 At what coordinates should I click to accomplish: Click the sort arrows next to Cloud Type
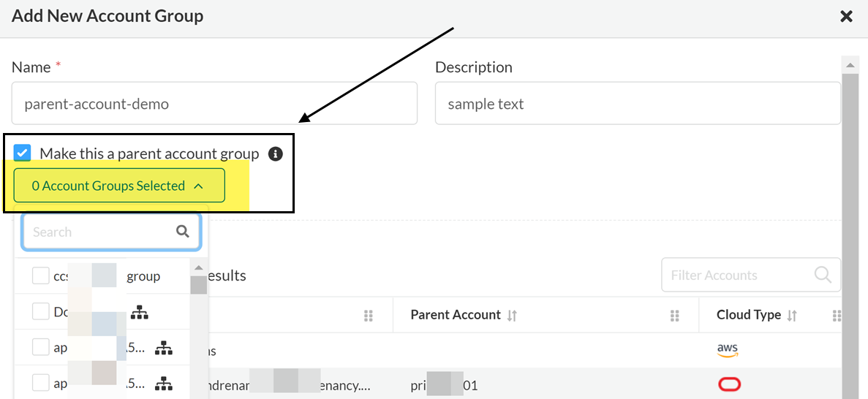coord(793,315)
